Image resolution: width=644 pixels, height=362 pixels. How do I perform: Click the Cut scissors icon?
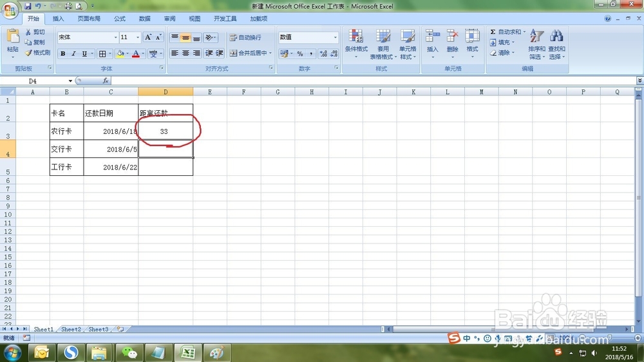tap(28, 32)
